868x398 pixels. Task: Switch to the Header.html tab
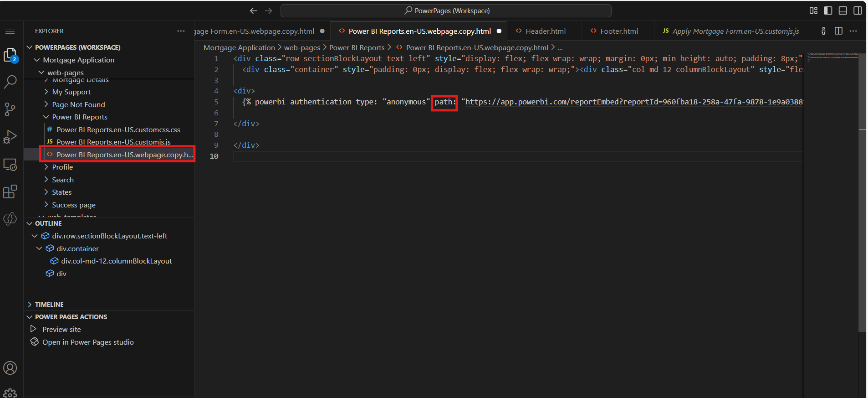(x=545, y=31)
